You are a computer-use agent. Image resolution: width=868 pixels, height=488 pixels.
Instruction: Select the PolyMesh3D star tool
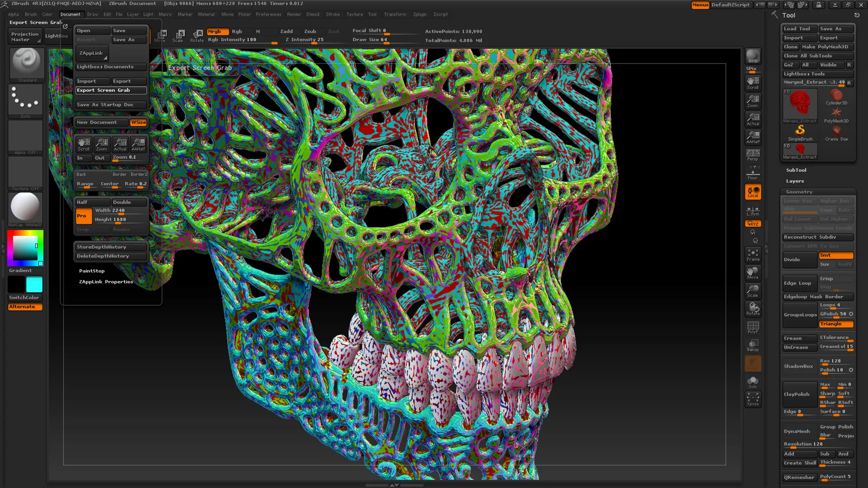coord(836,115)
